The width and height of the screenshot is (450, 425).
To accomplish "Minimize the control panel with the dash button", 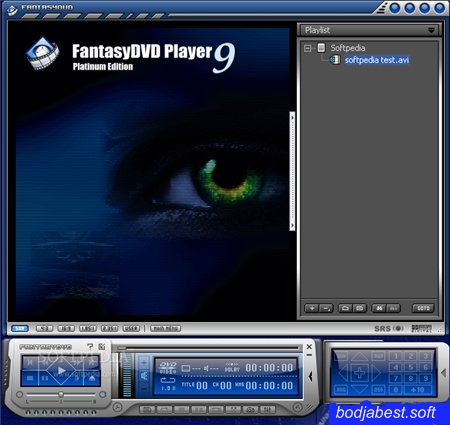I will coord(309,355).
